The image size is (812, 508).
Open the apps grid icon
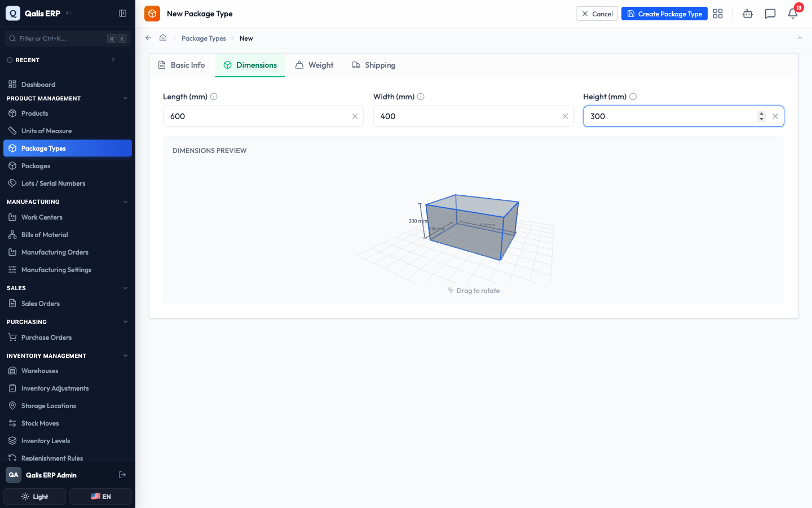[718, 14]
